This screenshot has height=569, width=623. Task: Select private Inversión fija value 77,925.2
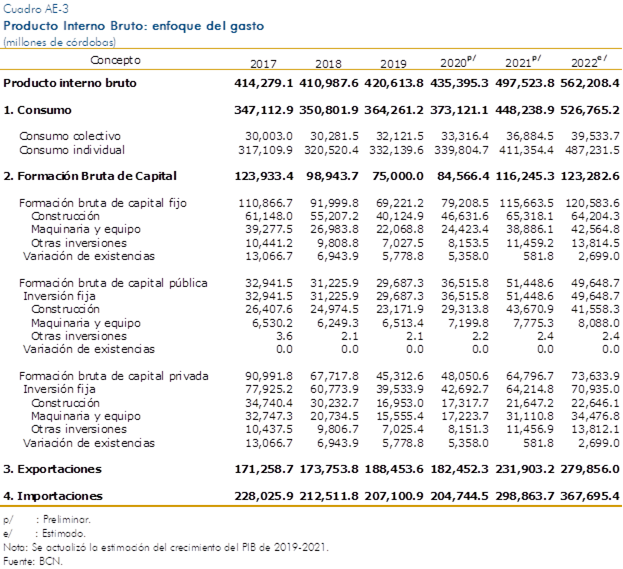269,389
